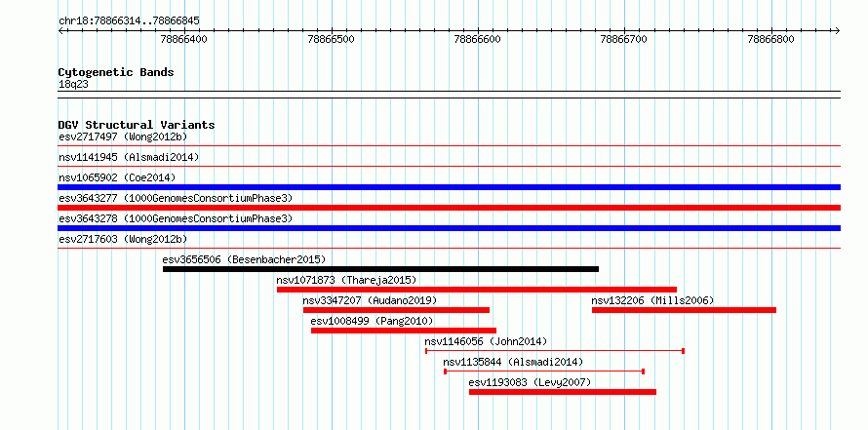This screenshot has height=430, width=868.
Task: Click the red bar under esv3643277
Action: 449,208
